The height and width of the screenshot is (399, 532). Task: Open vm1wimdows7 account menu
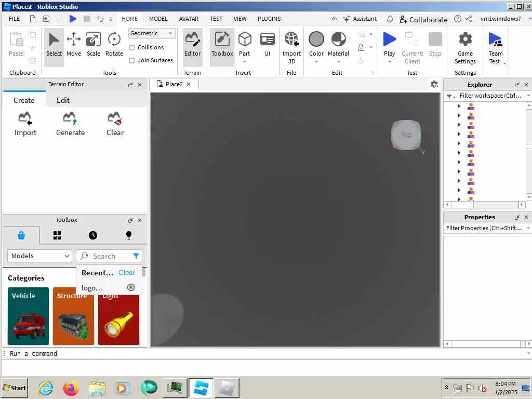point(500,19)
